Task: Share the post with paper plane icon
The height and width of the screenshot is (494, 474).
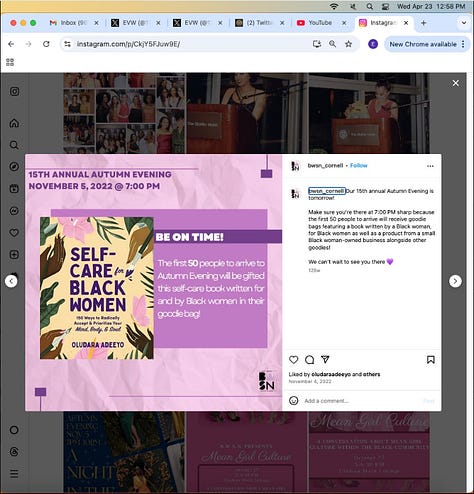Action: point(325,359)
